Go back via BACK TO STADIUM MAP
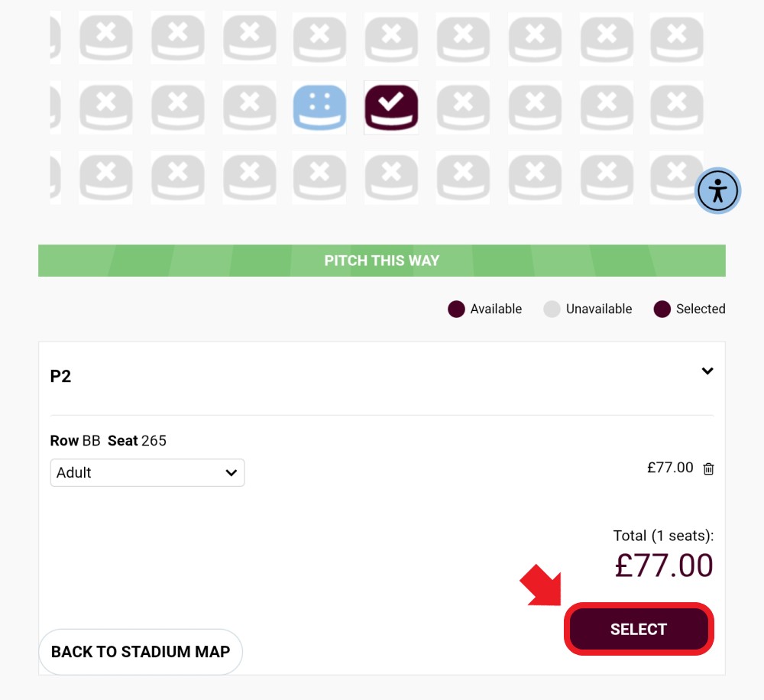This screenshot has height=700, width=764. coord(141,652)
